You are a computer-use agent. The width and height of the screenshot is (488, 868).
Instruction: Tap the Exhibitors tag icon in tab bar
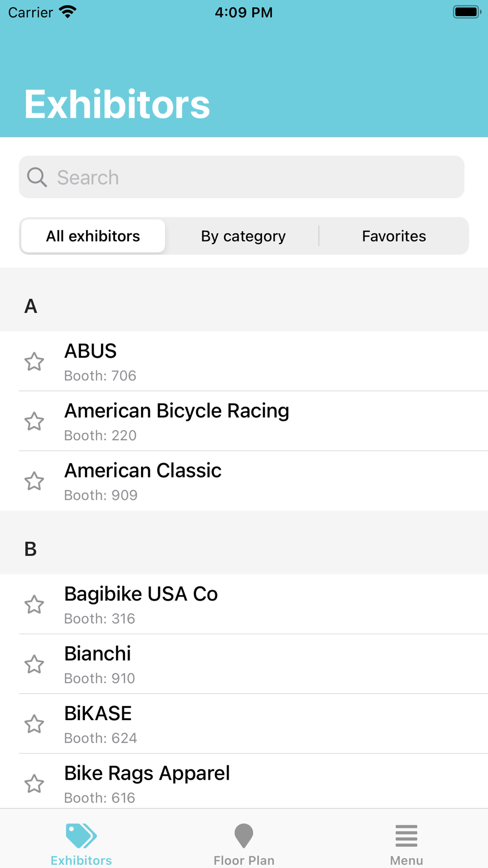tap(81, 835)
